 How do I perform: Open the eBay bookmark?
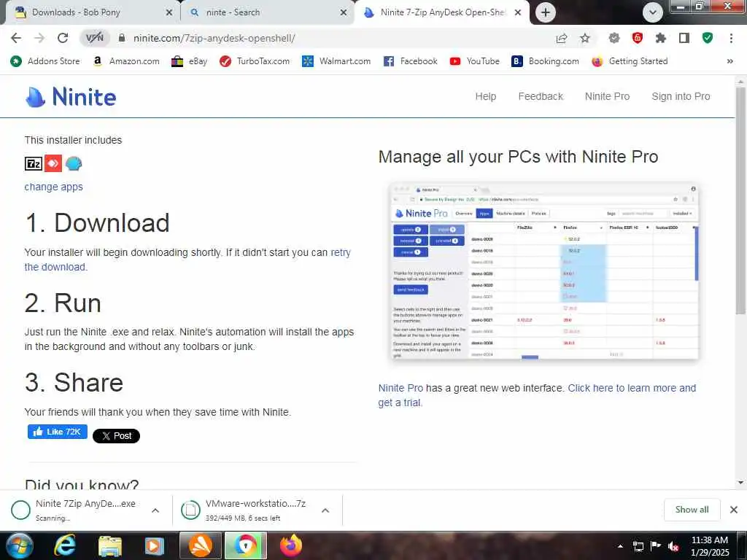[190, 61]
